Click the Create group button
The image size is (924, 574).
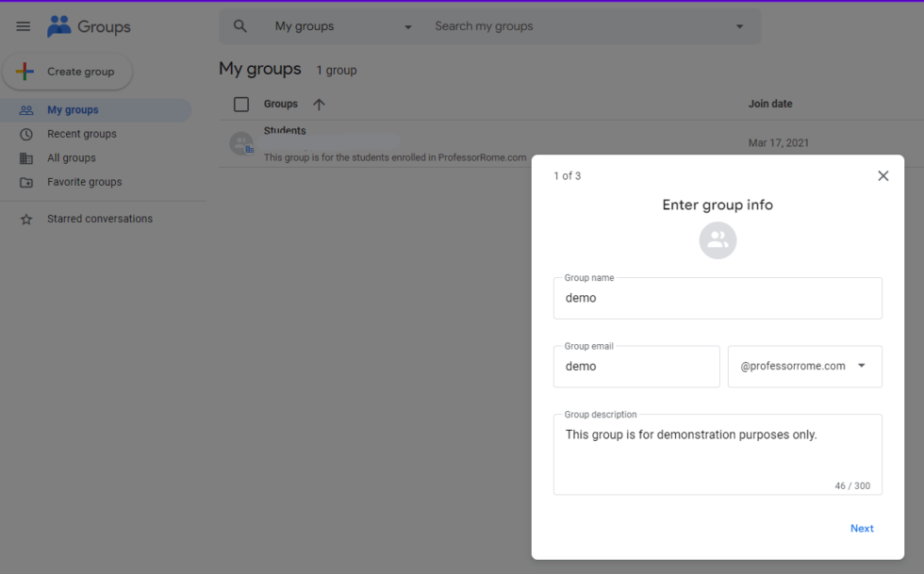click(67, 71)
